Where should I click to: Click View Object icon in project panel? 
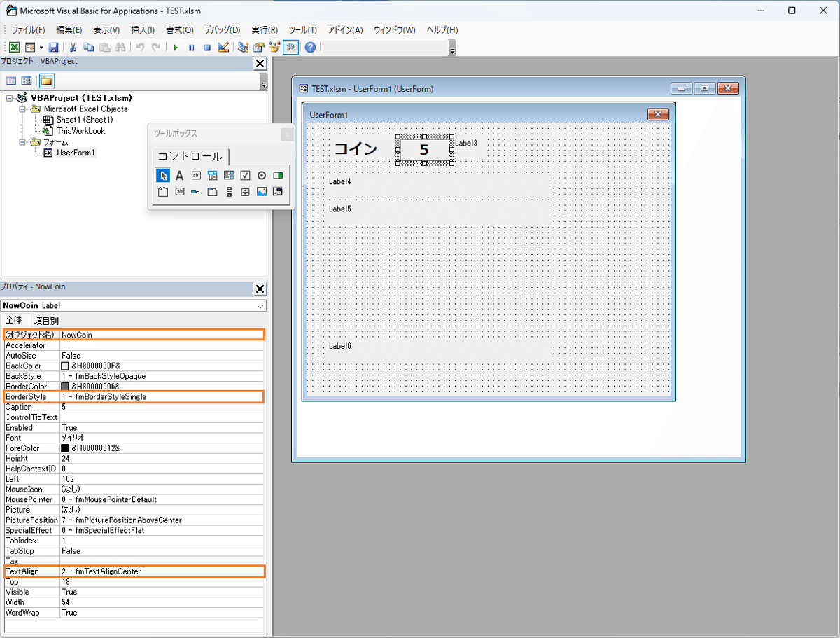[x=27, y=81]
